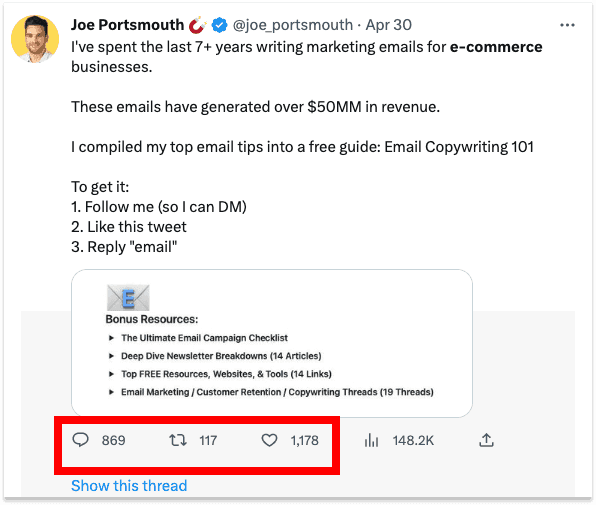Click the share upload arrow icon

pos(486,440)
